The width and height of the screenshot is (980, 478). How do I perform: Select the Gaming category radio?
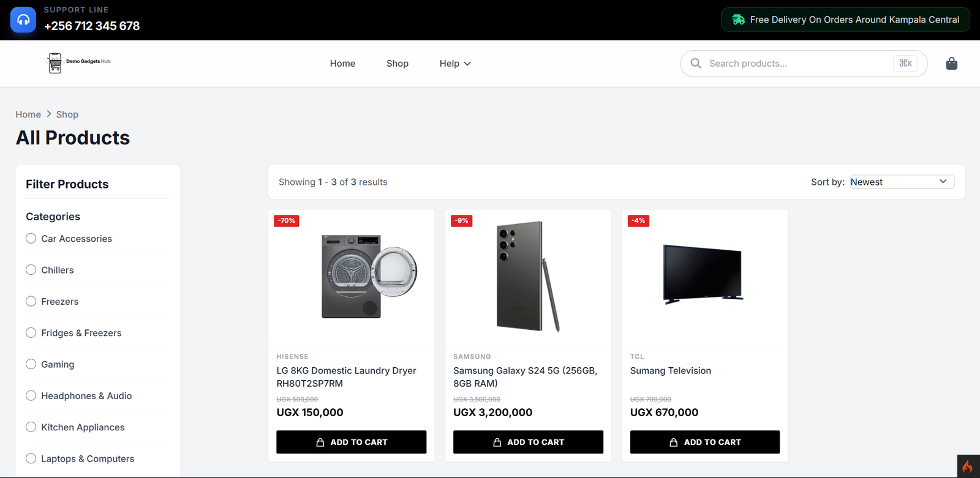coord(31,364)
